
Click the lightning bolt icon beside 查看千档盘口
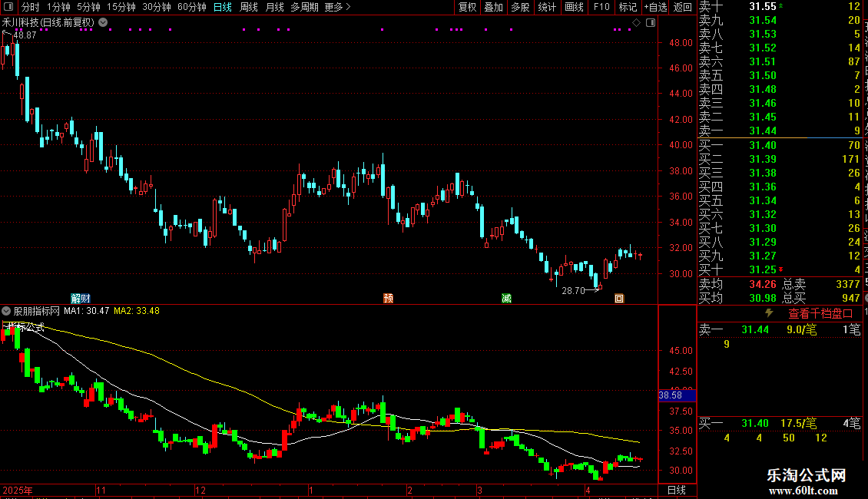coord(769,313)
